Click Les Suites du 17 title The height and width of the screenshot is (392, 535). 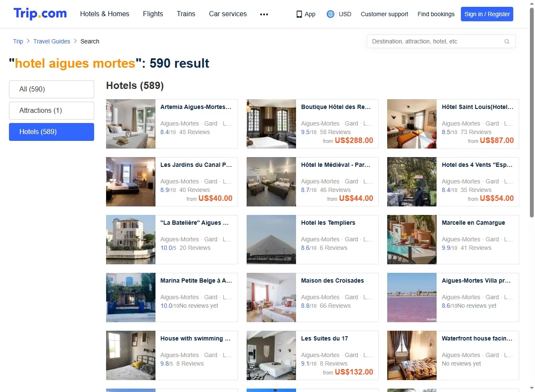point(325,339)
